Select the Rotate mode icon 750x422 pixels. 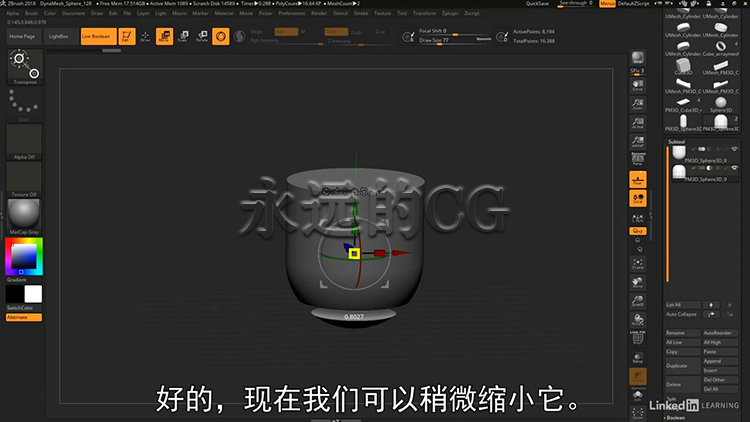[x=202, y=36]
